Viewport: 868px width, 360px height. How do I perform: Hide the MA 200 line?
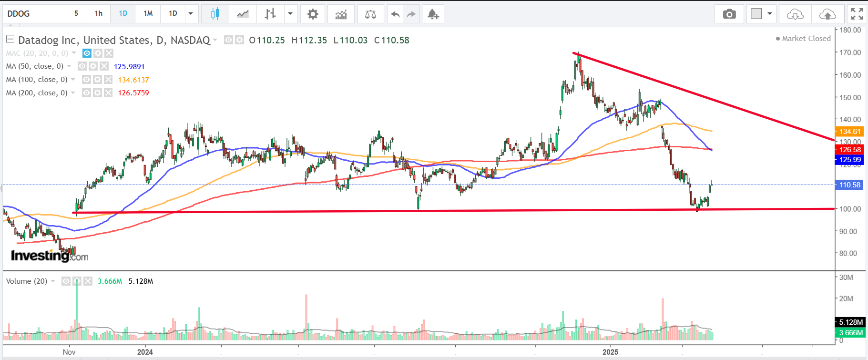(x=86, y=93)
